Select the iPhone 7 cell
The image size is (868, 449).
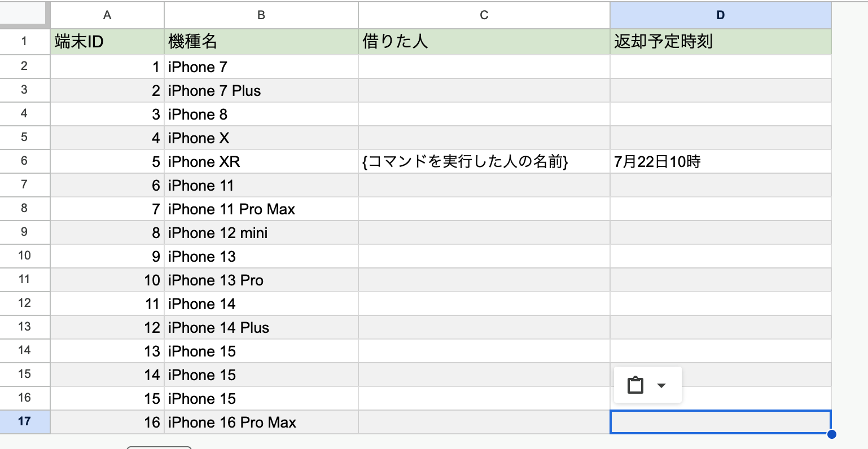[x=260, y=67]
